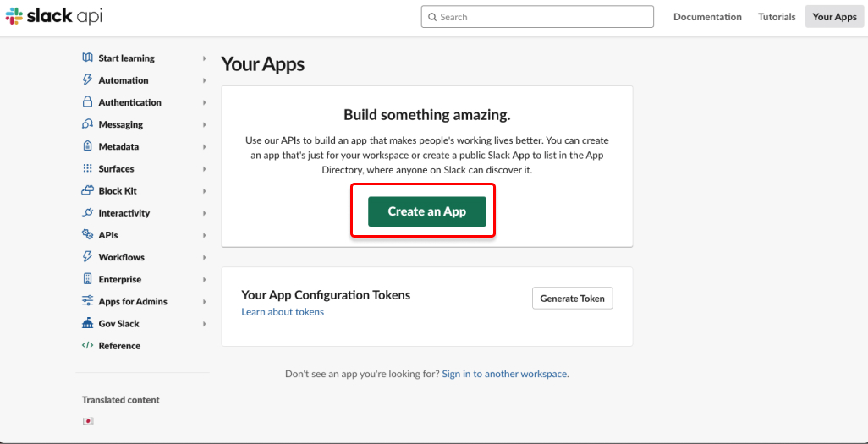Expand the APIs section arrow
The width and height of the screenshot is (868, 444).
204,235
